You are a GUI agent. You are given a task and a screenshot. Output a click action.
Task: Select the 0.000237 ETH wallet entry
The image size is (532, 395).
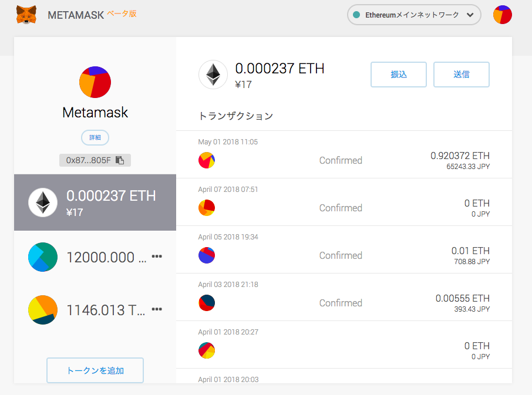click(x=95, y=202)
